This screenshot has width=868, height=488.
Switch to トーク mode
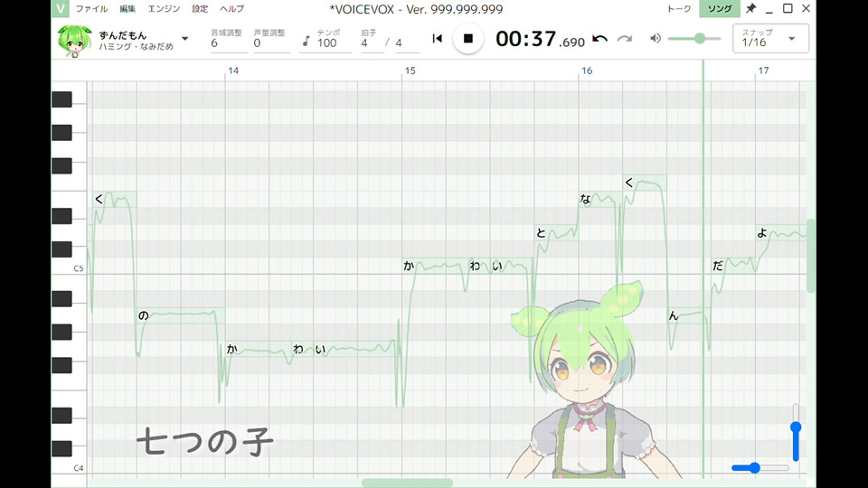679,9
